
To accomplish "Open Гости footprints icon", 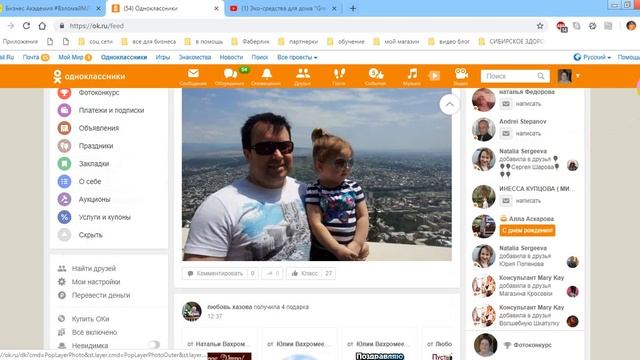I will click(339, 74).
